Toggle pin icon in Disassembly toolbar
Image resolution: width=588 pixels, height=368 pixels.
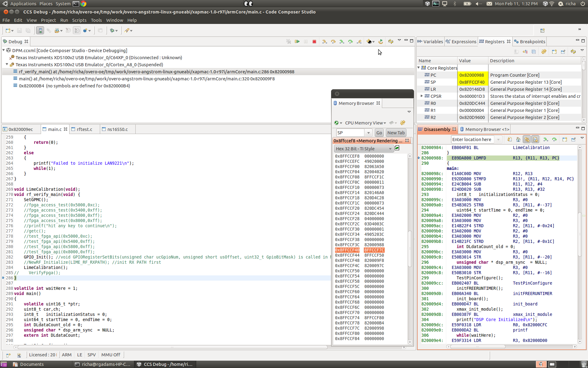(x=573, y=140)
